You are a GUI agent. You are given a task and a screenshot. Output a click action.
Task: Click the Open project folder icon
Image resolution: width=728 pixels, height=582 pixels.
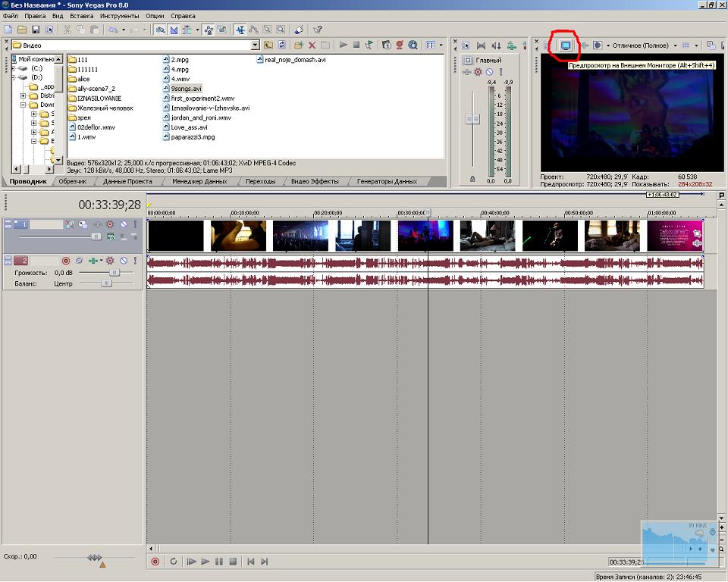click(22, 30)
